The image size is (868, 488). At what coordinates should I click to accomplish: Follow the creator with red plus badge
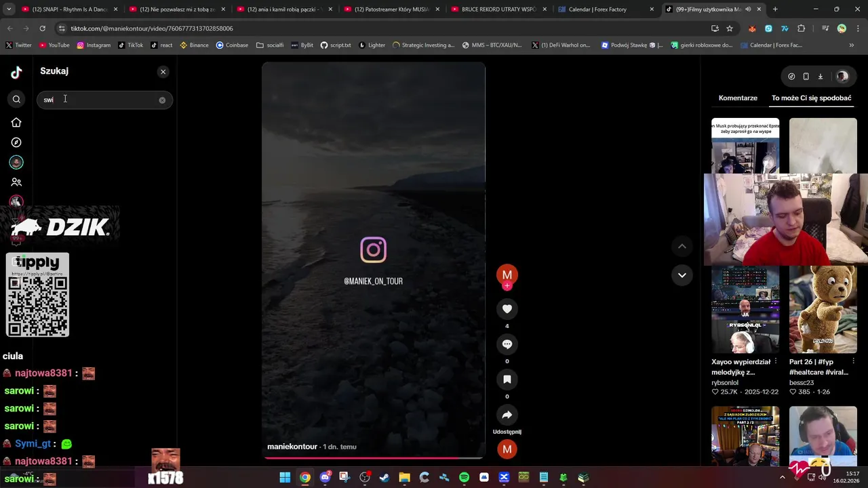[x=507, y=286]
